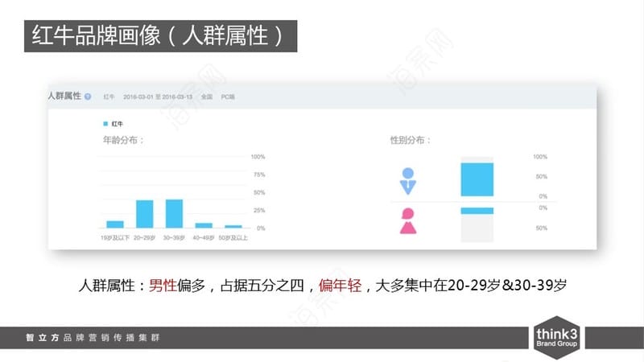Click the 75% tick on the age chart

(259, 175)
